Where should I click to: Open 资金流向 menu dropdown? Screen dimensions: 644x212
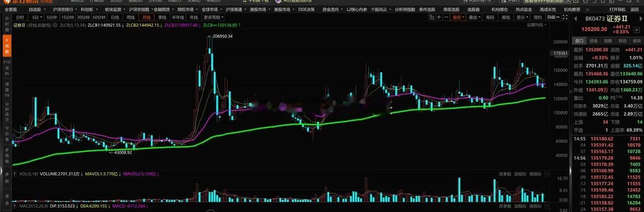click(332, 9)
